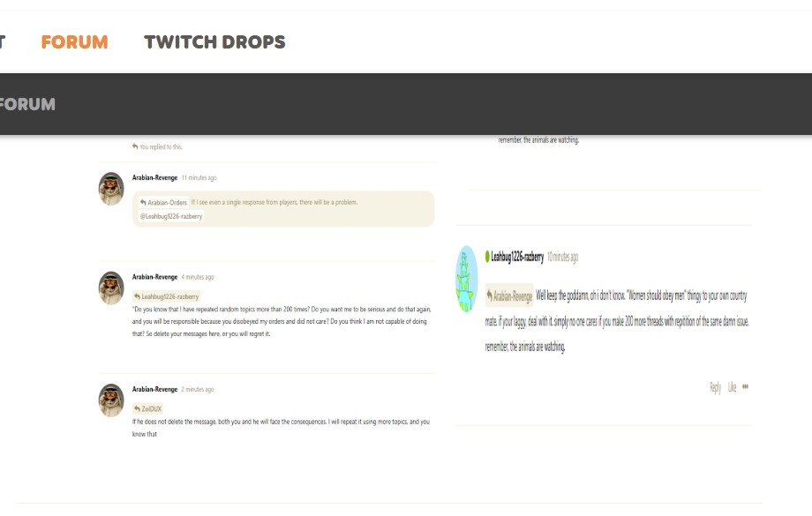Open the ZoiDUX reply reference
Viewport: 812px width, 516px height.
point(148,409)
